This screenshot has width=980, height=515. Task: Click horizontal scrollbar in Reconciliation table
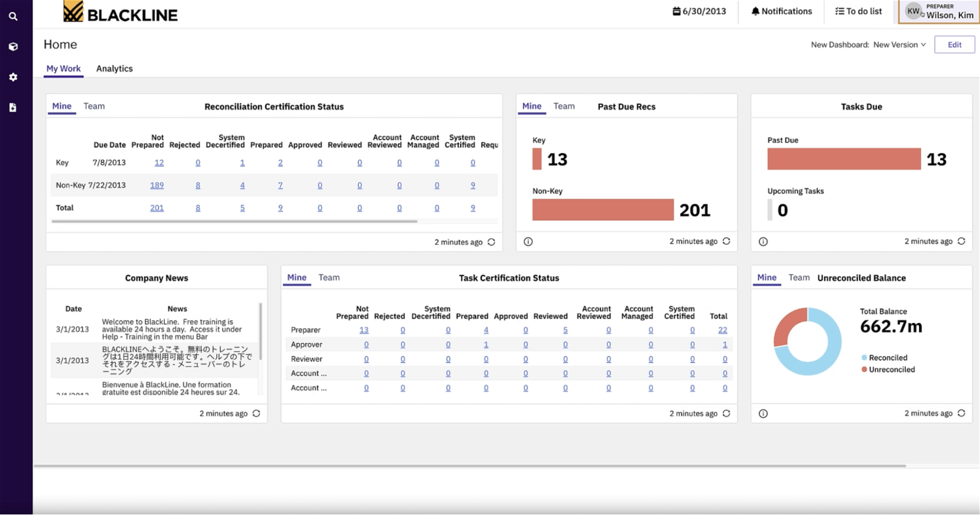[x=234, y=221]
